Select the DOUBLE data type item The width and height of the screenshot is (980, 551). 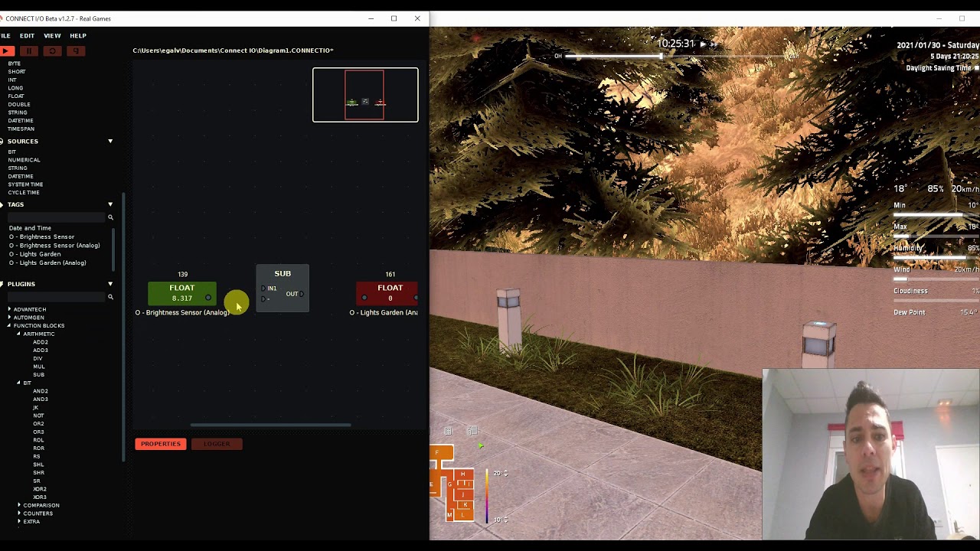(19, 105)
